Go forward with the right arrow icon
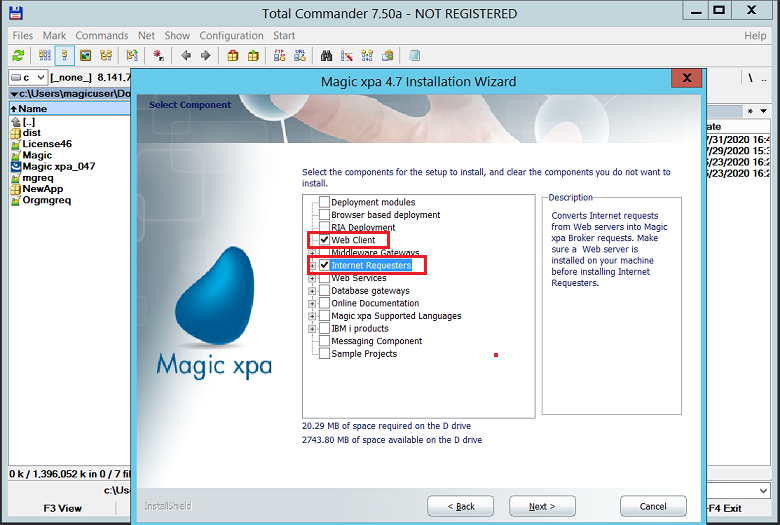This screenshot has width=780, height=525. click(x=205, y=55)
